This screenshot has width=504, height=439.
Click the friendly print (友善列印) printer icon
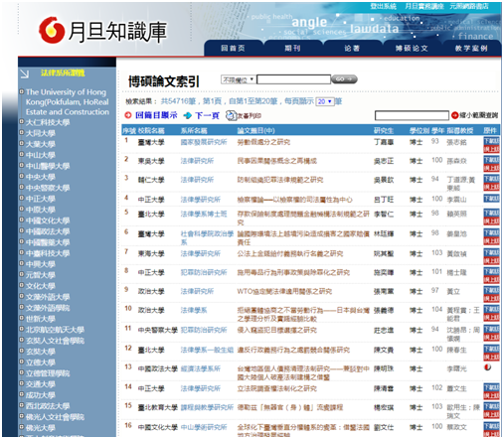coord(231,115)
